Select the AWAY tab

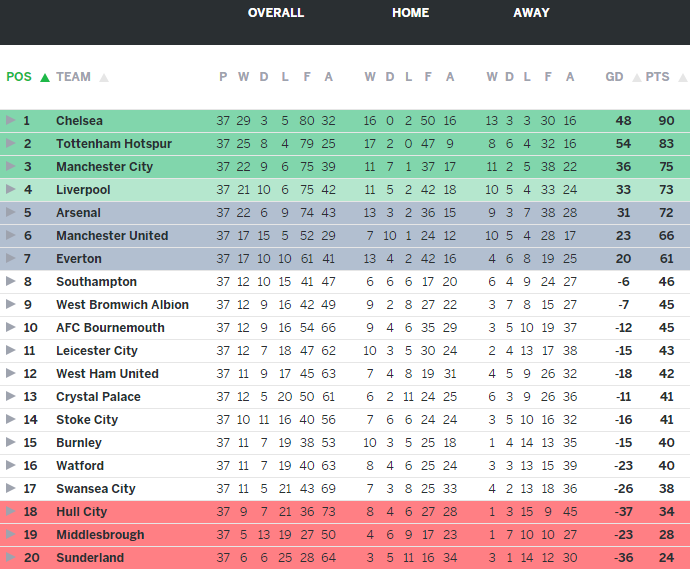point(531,13)
